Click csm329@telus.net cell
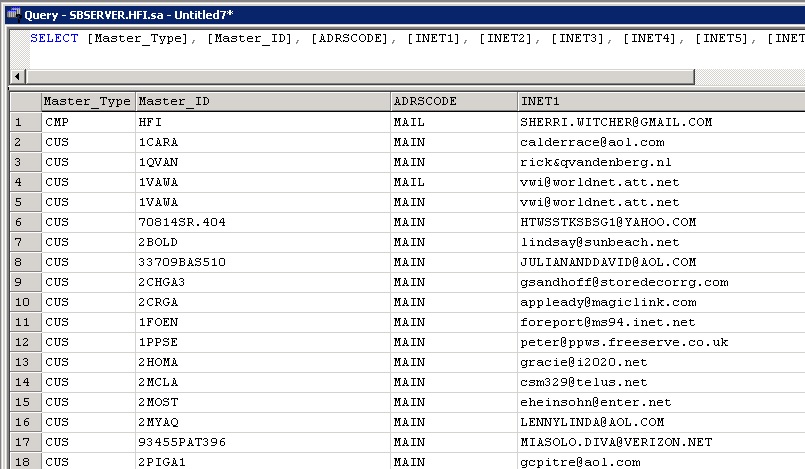The width and height of the screenshot is (805, 469). pos(661,382)
